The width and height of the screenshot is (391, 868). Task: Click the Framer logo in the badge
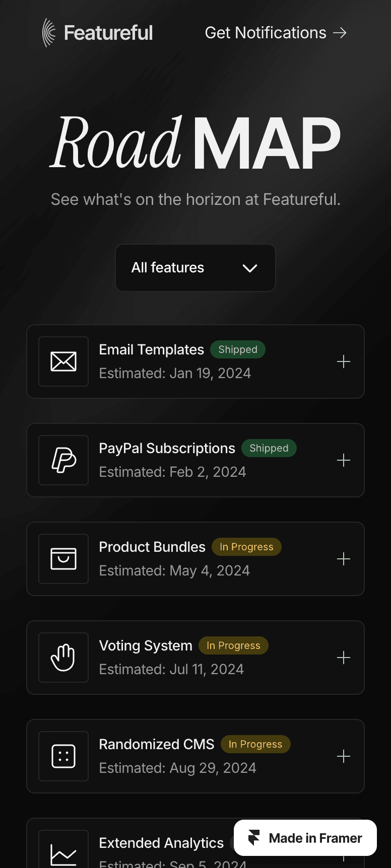254,838
